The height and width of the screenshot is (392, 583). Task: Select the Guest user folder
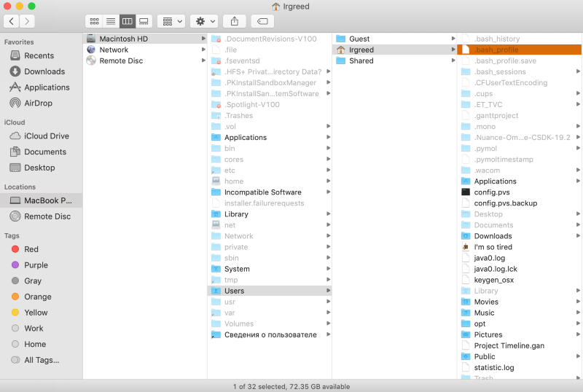[394, 39]
